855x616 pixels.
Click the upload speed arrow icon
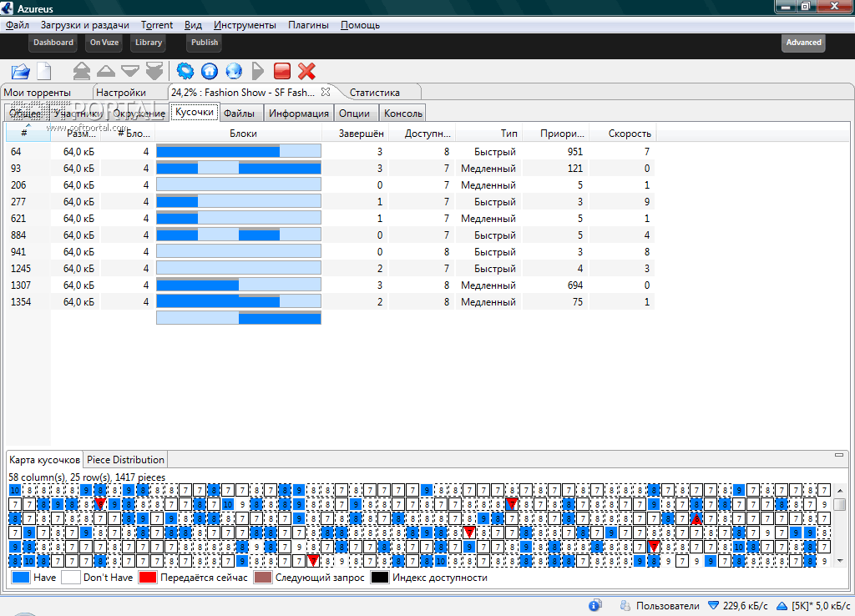(x=782, y=606)
